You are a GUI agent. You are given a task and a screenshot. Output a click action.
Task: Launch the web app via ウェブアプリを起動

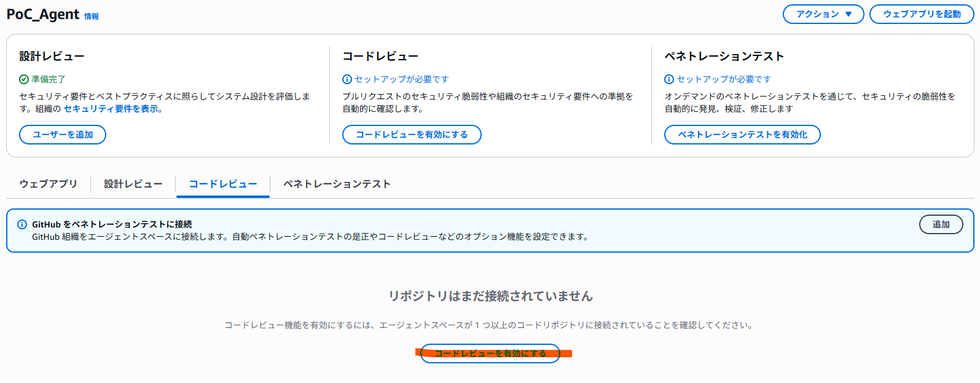(x=921, y=14)
